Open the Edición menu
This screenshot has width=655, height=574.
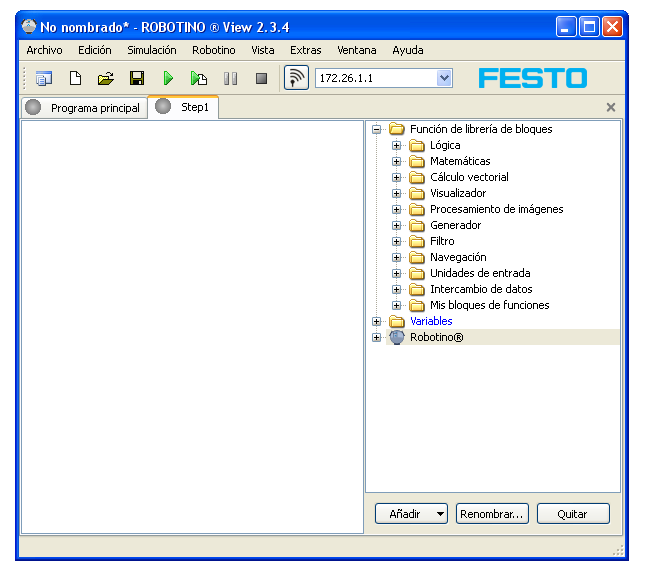pyautogui.click(x=95, y=50)
